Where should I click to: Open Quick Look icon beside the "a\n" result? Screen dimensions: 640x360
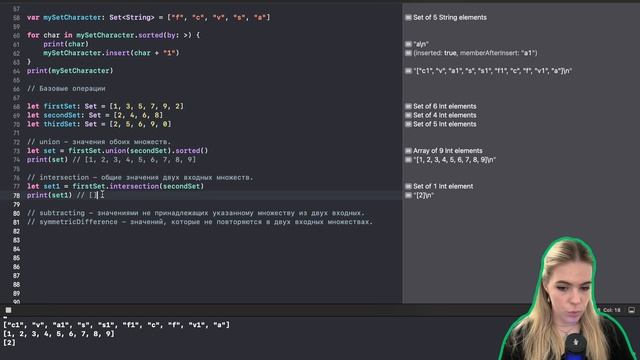pos(408,44)
